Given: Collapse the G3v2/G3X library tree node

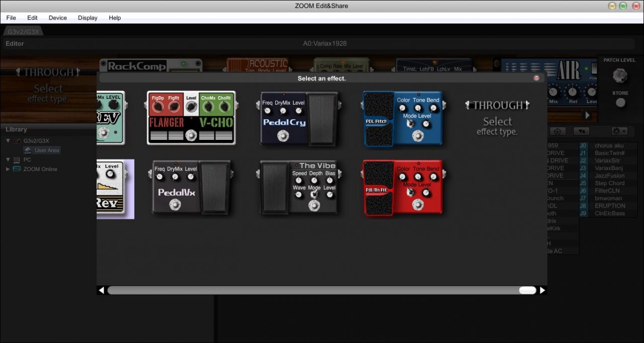Looking at the screenshot, I should tap(8, 141).
